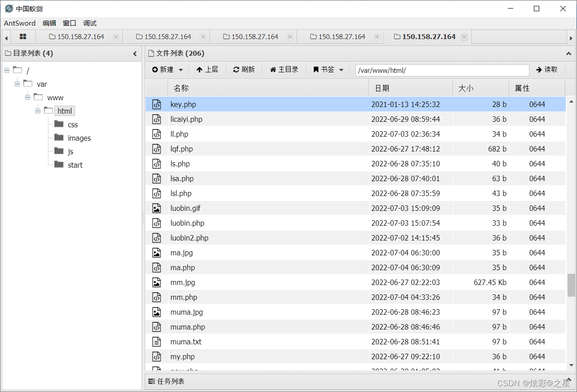
Task: Go up with 上层 button
Action: click(x=207, y=70)
